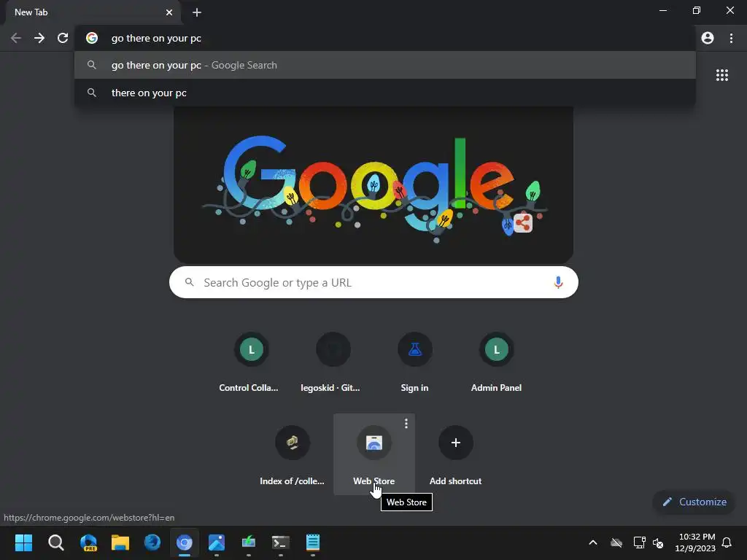Viewport: 747px width, 560px height.
Task: Open the monitor with green arrow taskbar app
Action: (249, 542)
